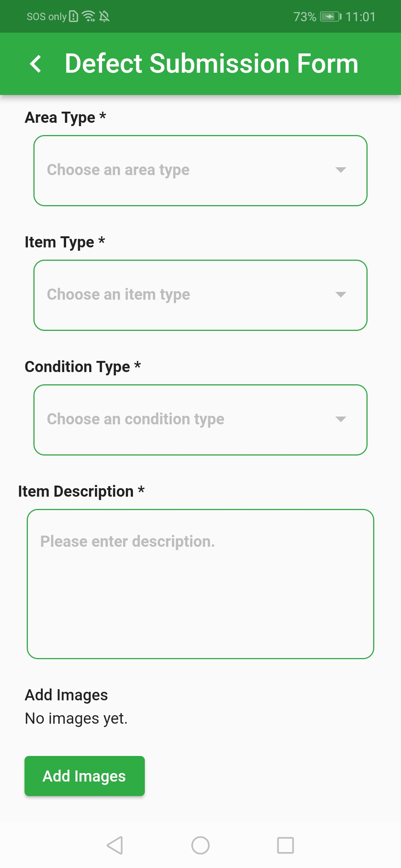Click the Area Type dropdown arrow
This screenshot has width=401, height=868.
click(x=340, y=170)
